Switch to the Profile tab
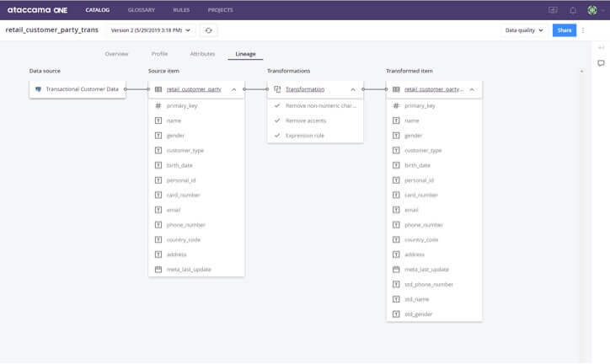610x364 pixels. (x=159, y=54)
